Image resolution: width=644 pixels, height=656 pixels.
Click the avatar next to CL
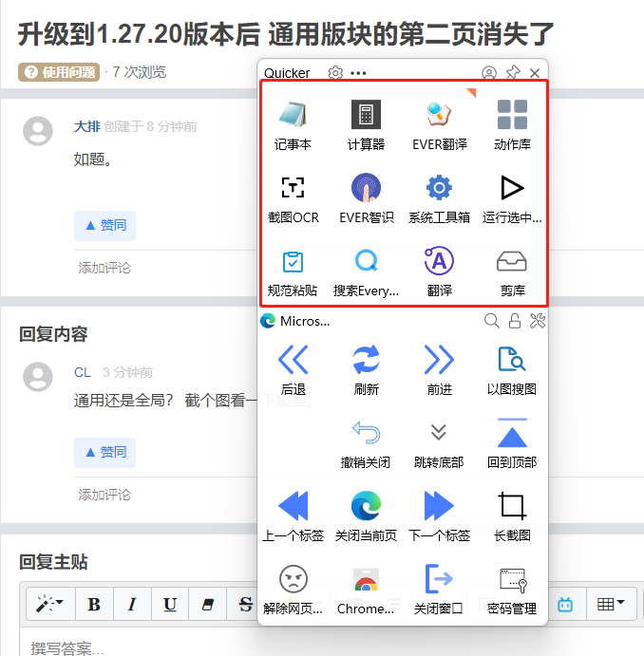pos(38,377)
